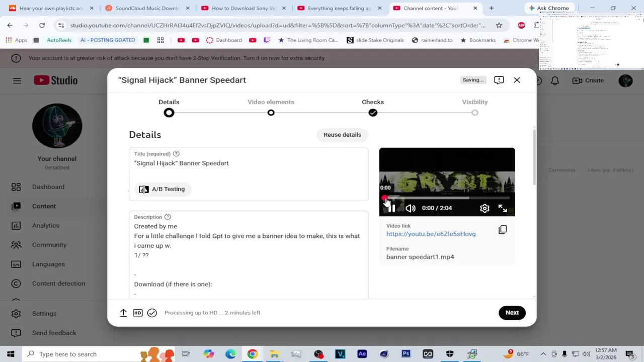This screenshot has width=644, height=362.
Task: Open the Apps bookmarks shortcut
Action: 16,40
